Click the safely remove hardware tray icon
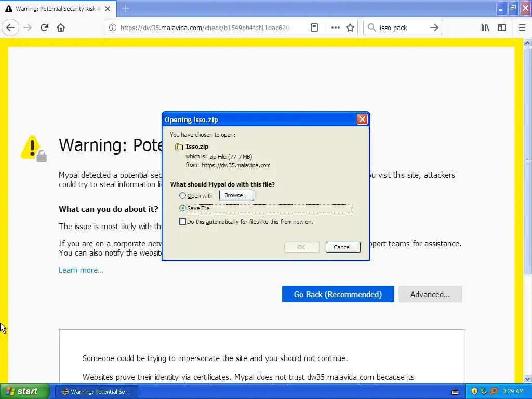This screenshot has height=399, width=532. (484, 391)
